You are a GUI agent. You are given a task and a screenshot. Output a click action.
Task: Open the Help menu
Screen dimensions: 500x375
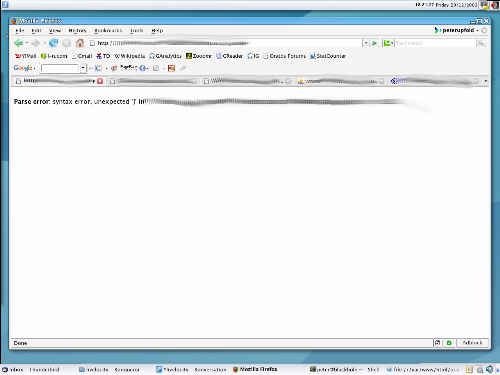157,31
